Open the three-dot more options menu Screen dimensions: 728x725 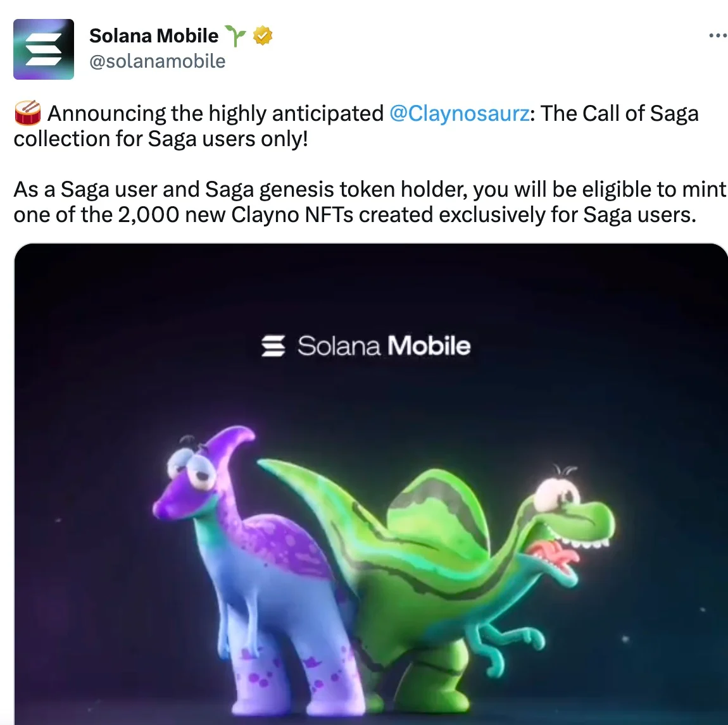(x=719, y=35)
